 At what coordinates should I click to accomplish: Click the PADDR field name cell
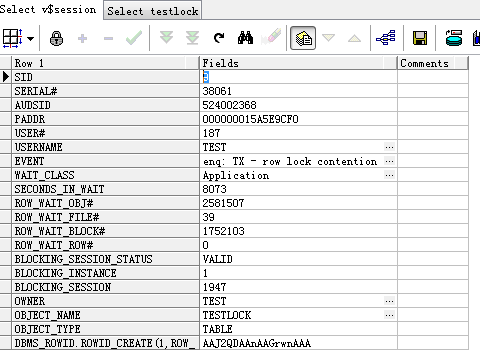105,119
